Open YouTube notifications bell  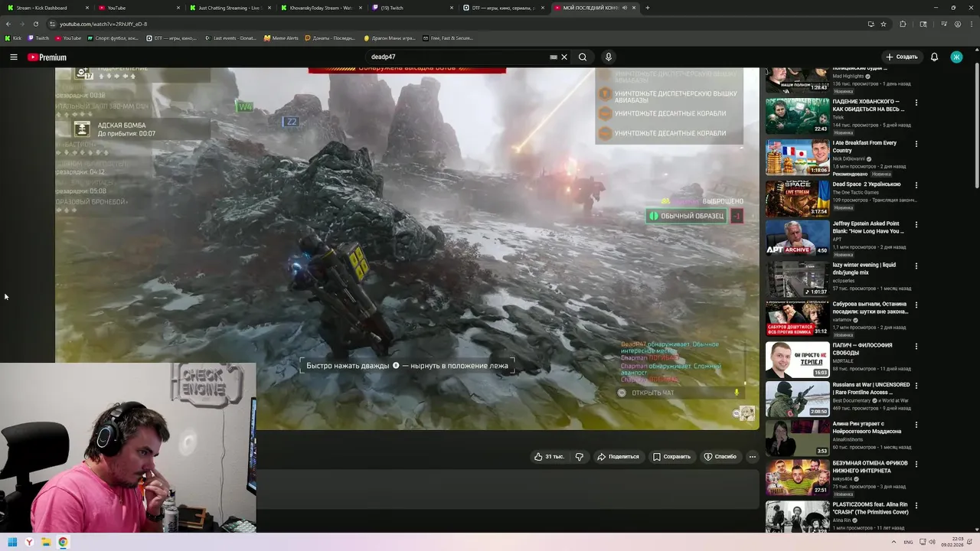pos(934,57)
